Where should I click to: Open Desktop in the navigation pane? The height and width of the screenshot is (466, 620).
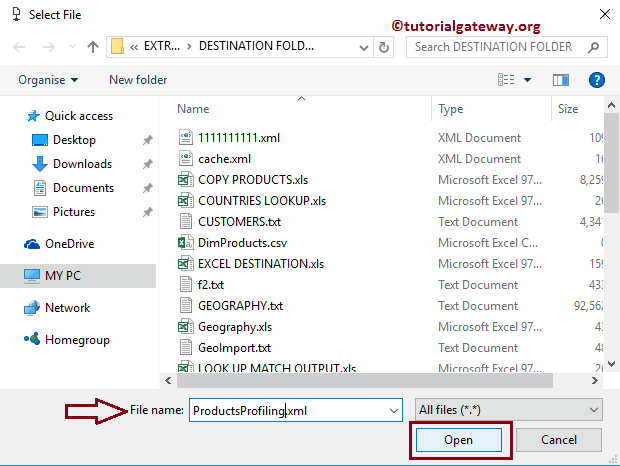(x=64, y=140)
